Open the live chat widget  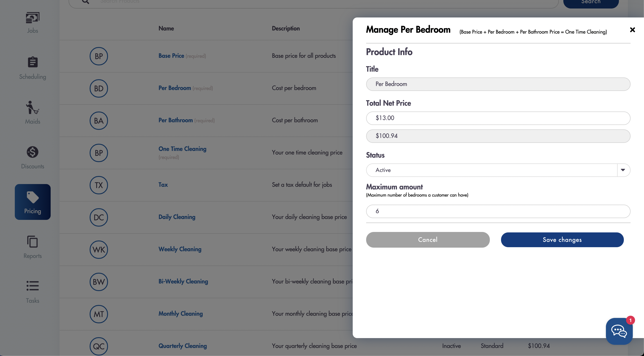click(619, 331)
